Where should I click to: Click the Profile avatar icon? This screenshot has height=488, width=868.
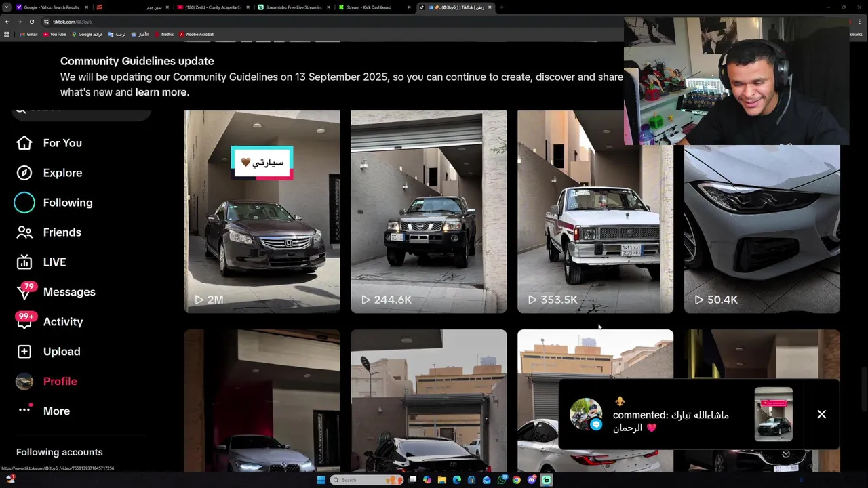[x=24, y=382]
